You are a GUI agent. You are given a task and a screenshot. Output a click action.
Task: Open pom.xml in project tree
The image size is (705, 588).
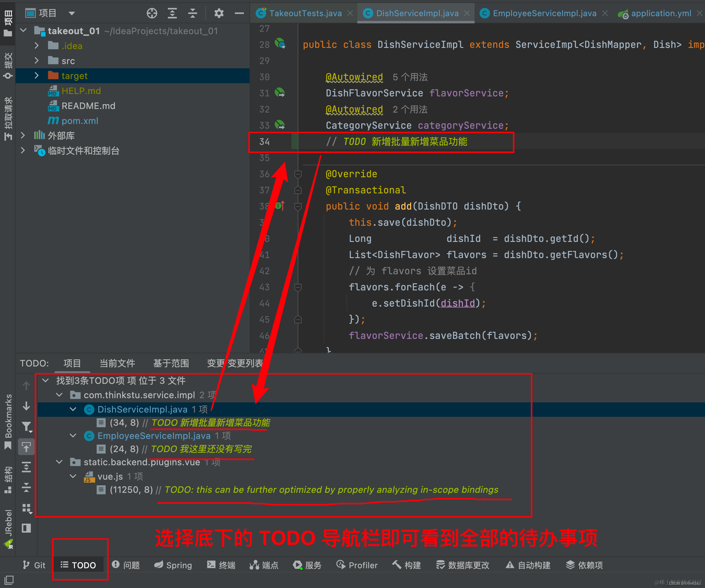pyautogui.click(x=80, y=121)
